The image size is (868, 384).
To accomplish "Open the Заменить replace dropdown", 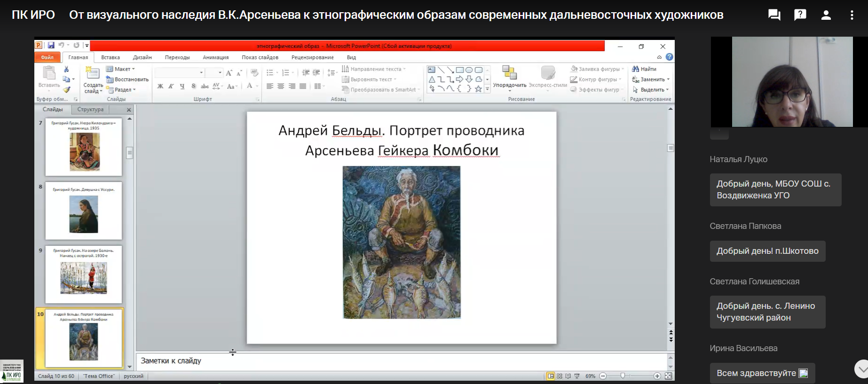I will [651, 79].
